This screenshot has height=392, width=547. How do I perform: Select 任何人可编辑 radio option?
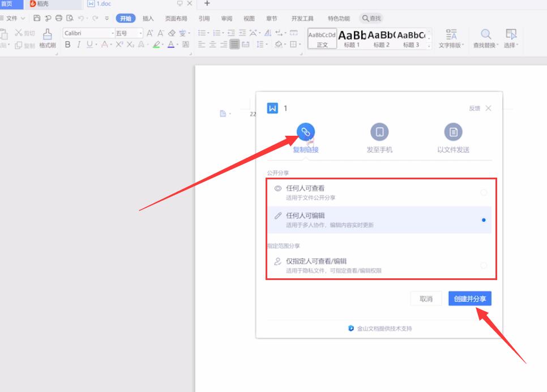coord(484,220)
